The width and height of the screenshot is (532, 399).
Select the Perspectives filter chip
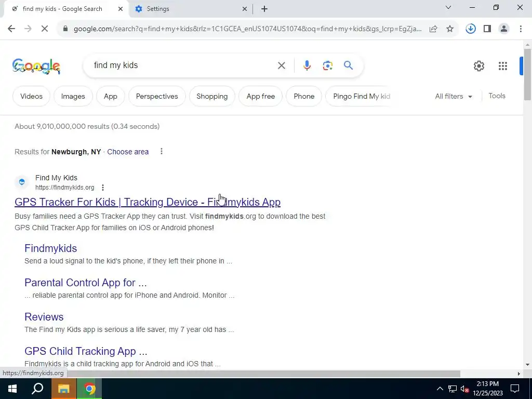pos(157,96)
